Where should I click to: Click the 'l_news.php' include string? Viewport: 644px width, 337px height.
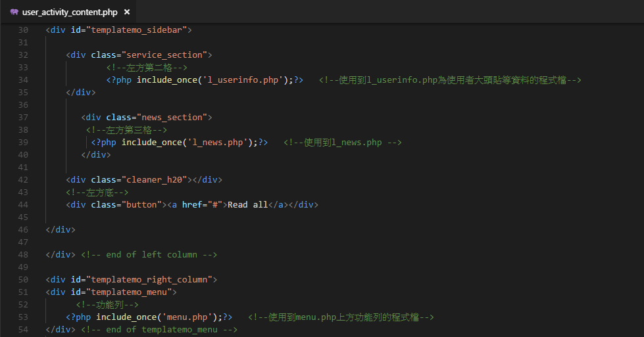click(x=218, y=143)
